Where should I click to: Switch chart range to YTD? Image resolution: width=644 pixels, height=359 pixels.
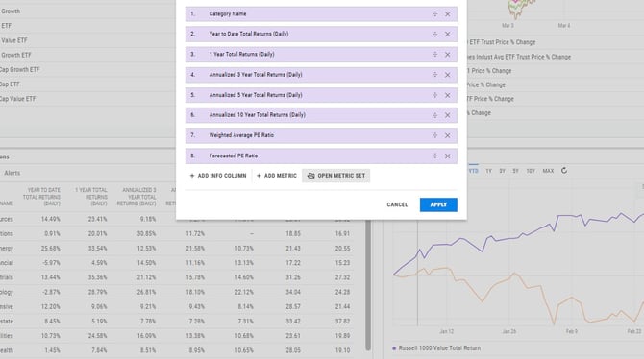click(x=474, y=171)
